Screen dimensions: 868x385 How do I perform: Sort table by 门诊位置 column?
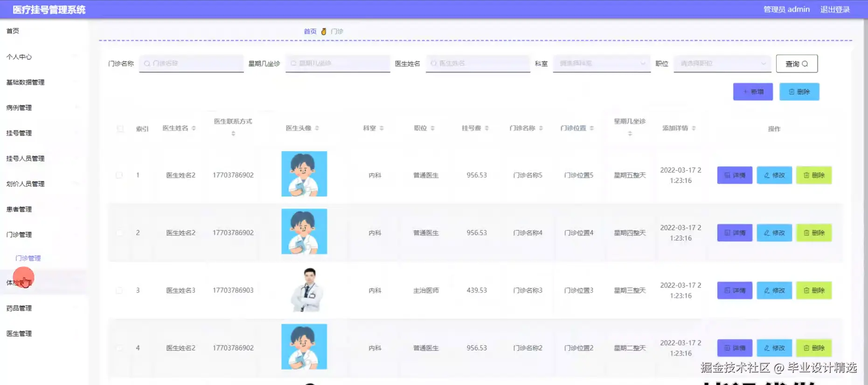click(591, 128)
